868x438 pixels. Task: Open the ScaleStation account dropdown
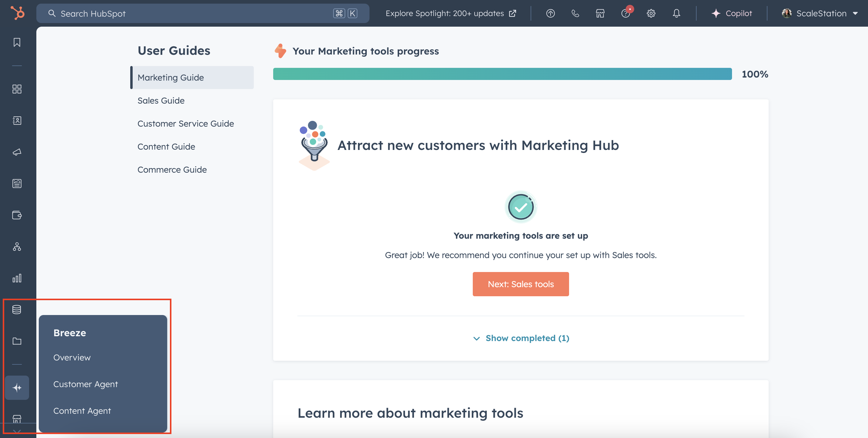[x=821, y=13]
